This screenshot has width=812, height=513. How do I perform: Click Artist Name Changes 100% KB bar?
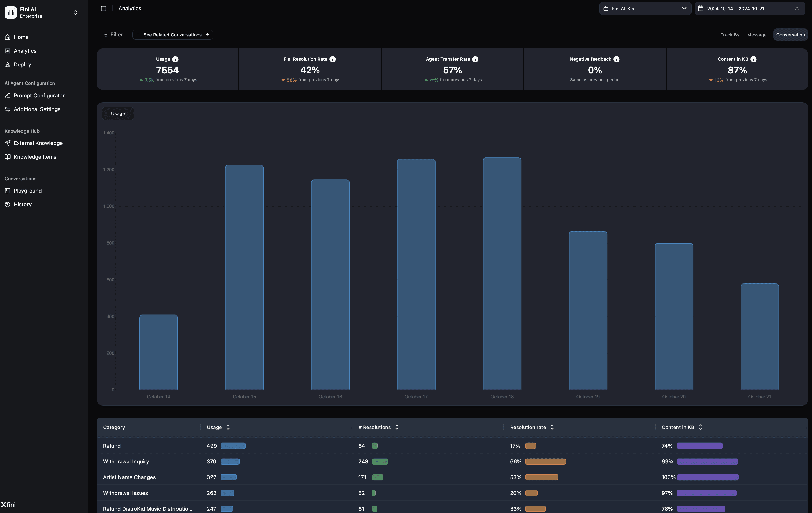click(x=708, y=477)
